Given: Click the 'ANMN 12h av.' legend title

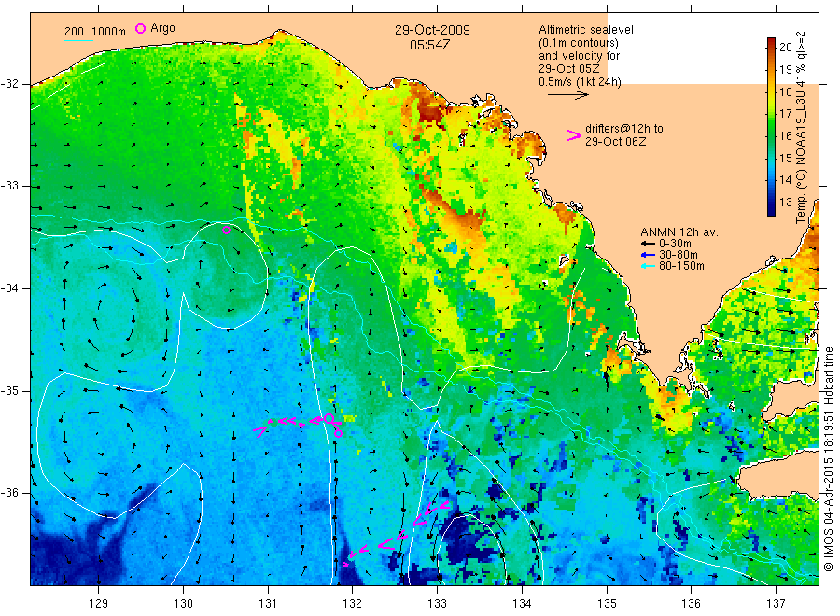Looking at the screenshot, I should pos(679,232).
